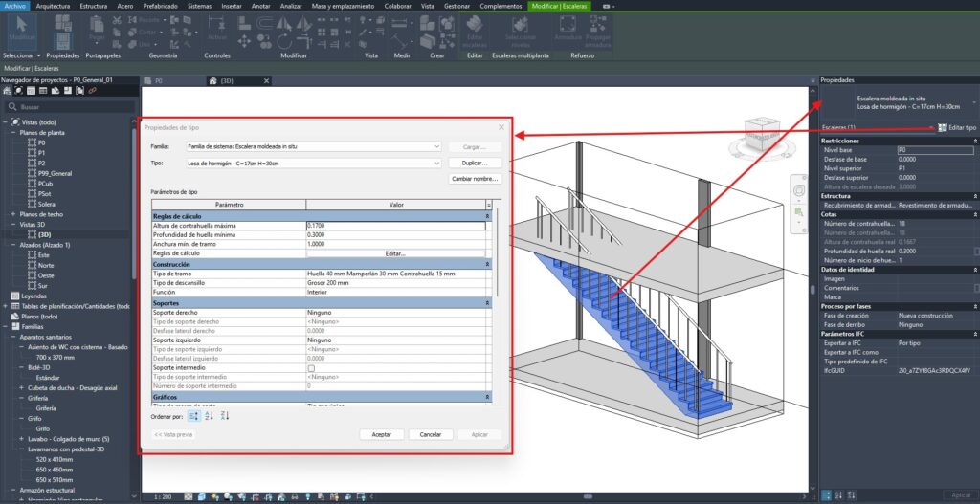Click the link icon in project browser toolbar
The image size is (980, 504).
click(x=91, y=92)
